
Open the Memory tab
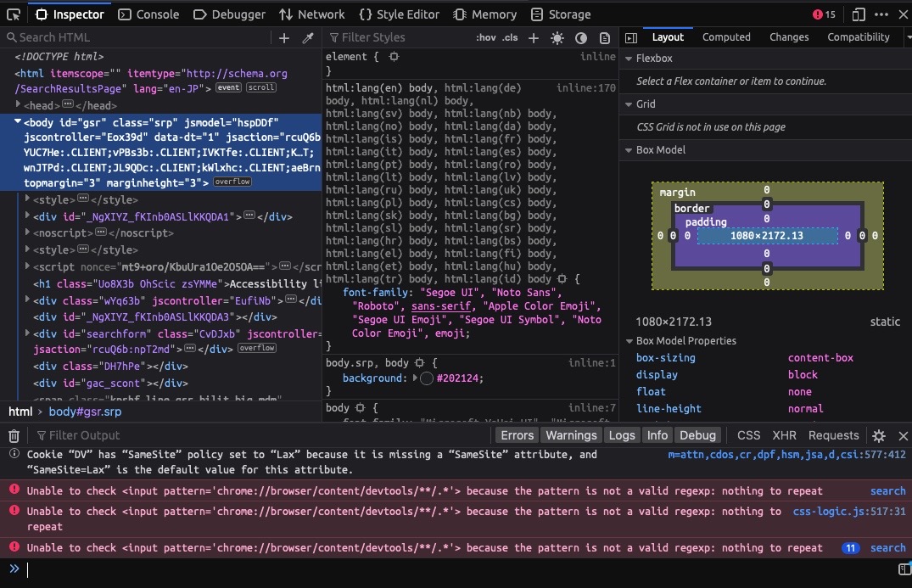click(x=485, y=14)
